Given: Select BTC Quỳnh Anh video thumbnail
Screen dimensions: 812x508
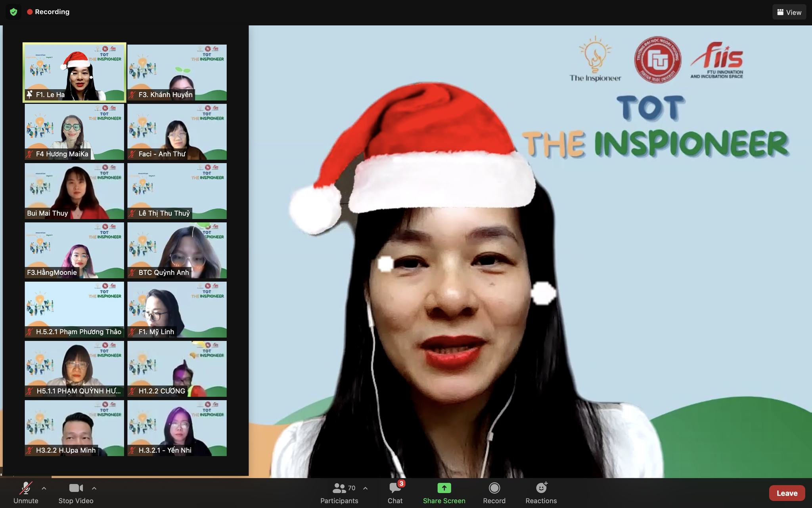Looking at the screenshot, I should pos(177,250).
